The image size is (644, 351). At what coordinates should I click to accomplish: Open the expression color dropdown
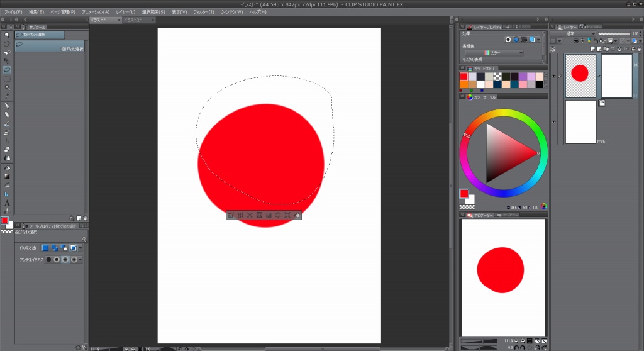pyautogui.click(x=504, y=53)
